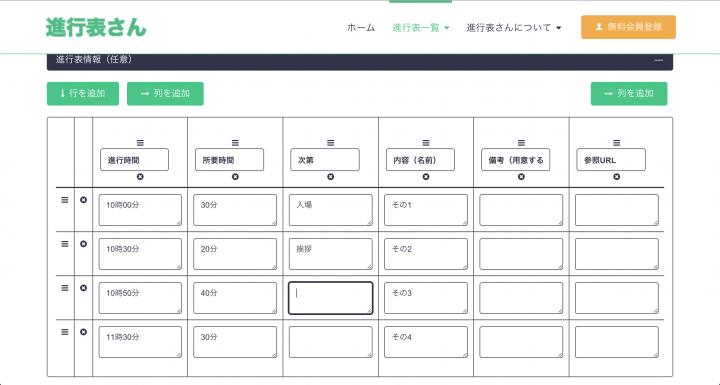Open the 進行表一覧 dropdown menu

(421, 28)
